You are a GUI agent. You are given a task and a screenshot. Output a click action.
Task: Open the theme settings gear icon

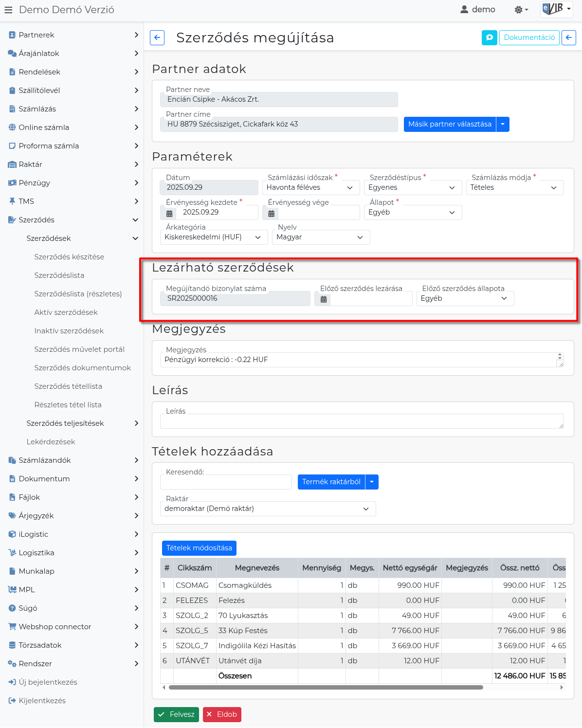tap(521, 10)
